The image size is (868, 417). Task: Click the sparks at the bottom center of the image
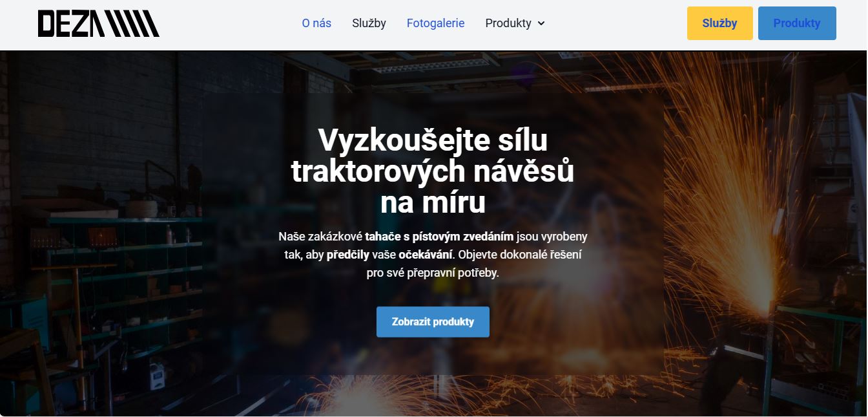(x=362, y=396)
